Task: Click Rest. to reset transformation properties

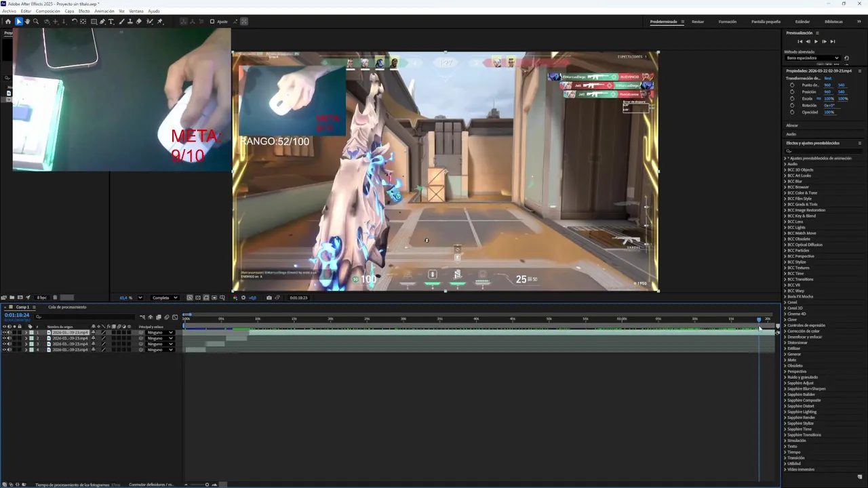Action: point(827,78)
